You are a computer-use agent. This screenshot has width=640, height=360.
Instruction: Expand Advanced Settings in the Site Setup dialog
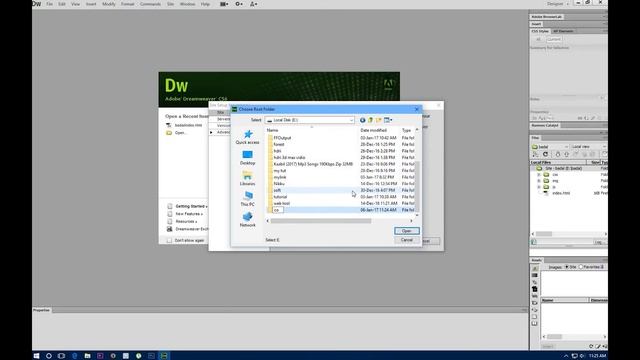pos(211,132)
